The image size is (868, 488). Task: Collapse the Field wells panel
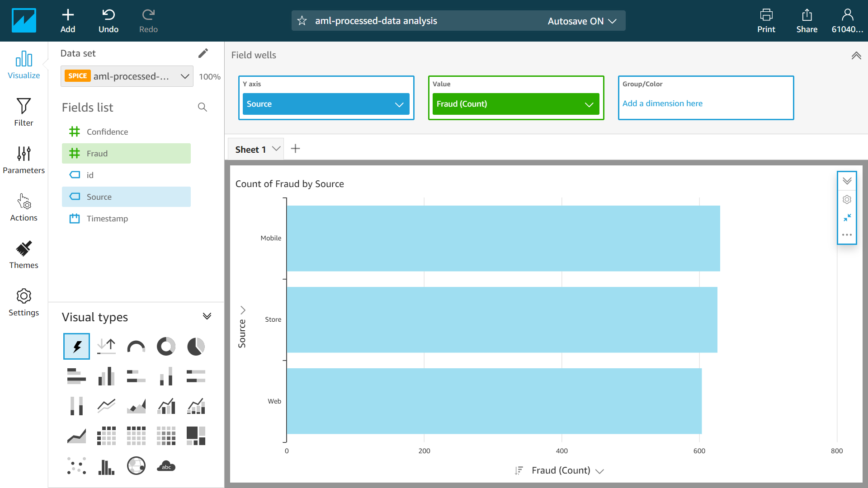[856, 56]
